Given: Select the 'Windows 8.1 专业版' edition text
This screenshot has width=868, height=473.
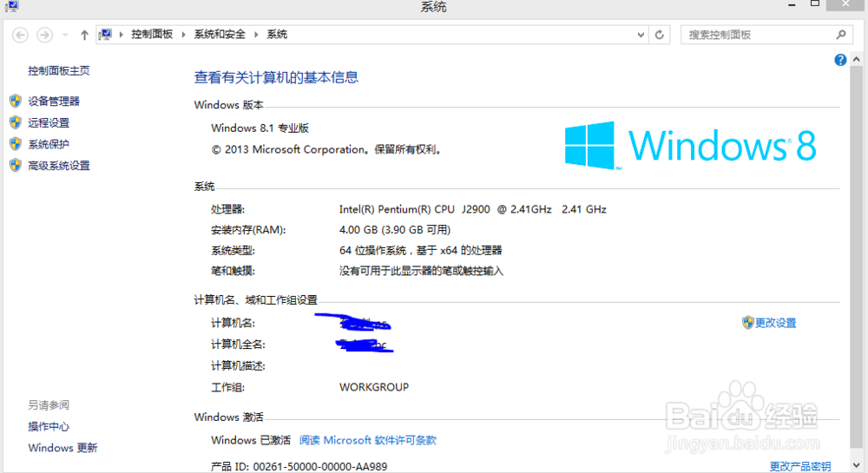Looking at the screenshot, I should (260, 128).
